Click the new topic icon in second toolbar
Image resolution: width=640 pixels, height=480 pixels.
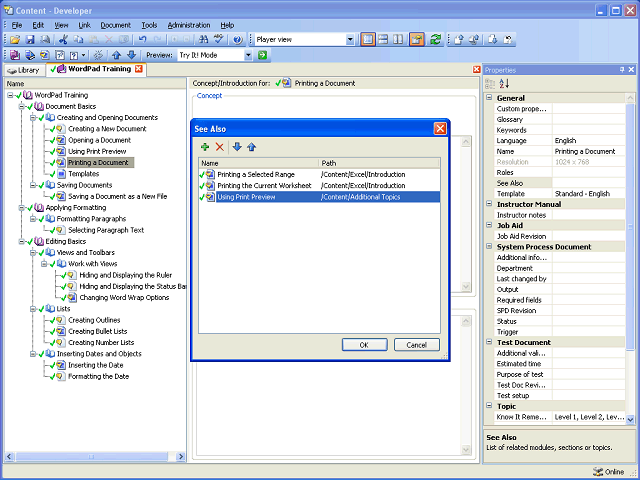point(45,55)
